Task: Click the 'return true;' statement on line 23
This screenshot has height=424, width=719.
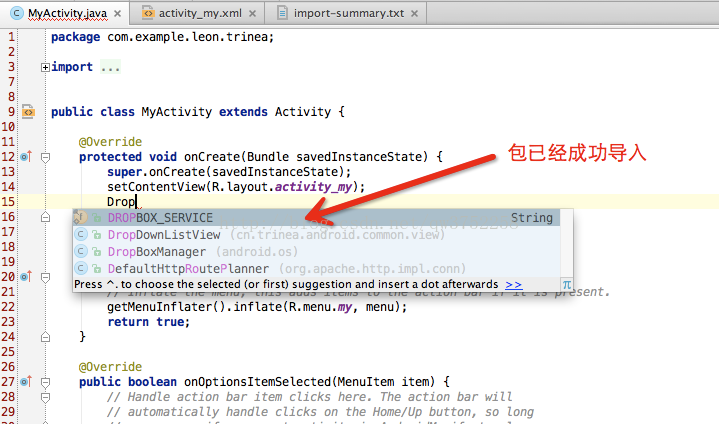Action: point(149,322)
